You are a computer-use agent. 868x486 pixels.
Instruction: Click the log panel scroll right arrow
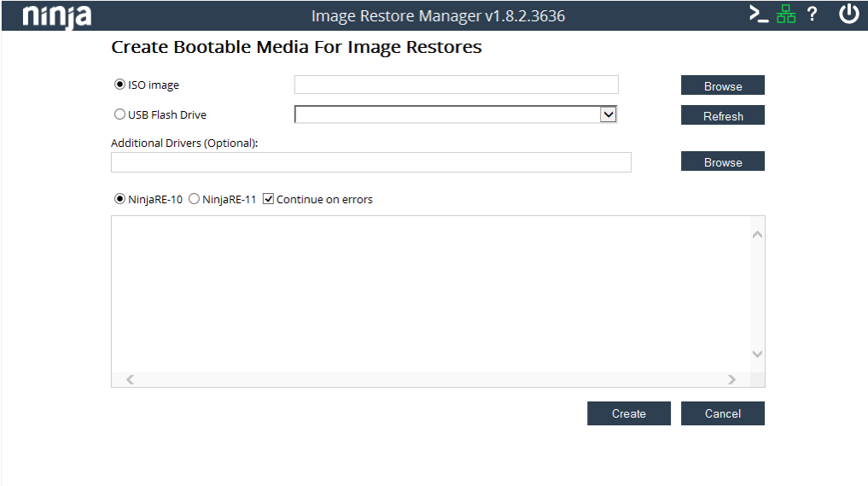click(731, 379)
